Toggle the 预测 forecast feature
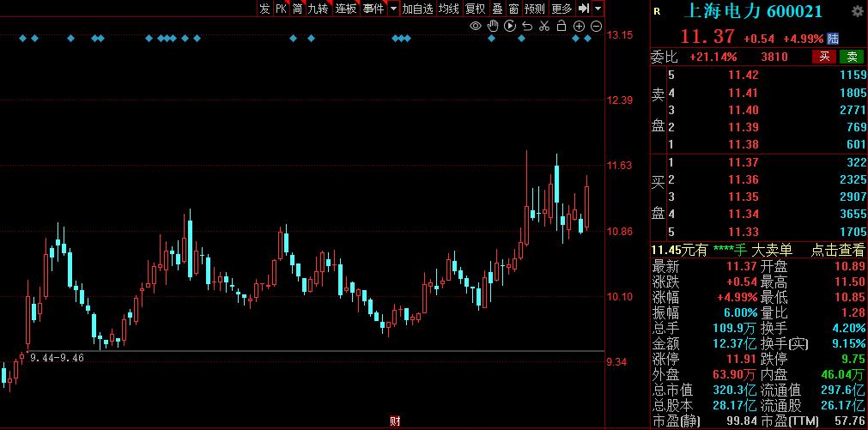Image resolution: width=868 pixels, height=430 pixels. point(535,9)
